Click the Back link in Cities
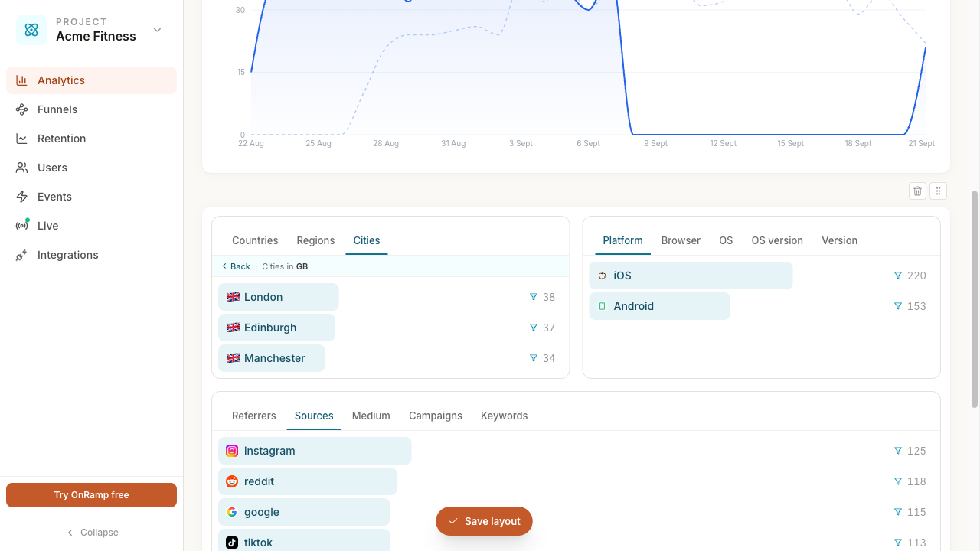The height and width of the screenshot is (551, 980). pos(236,266)
